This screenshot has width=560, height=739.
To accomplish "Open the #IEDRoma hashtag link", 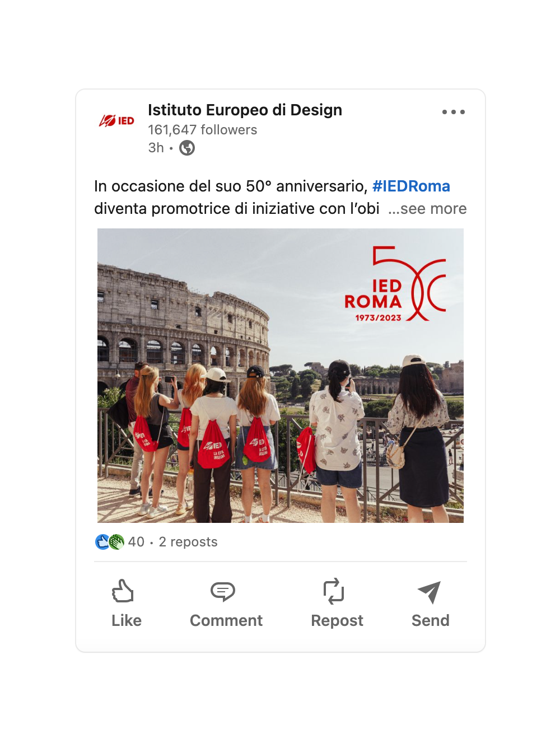I will [411, 186].
